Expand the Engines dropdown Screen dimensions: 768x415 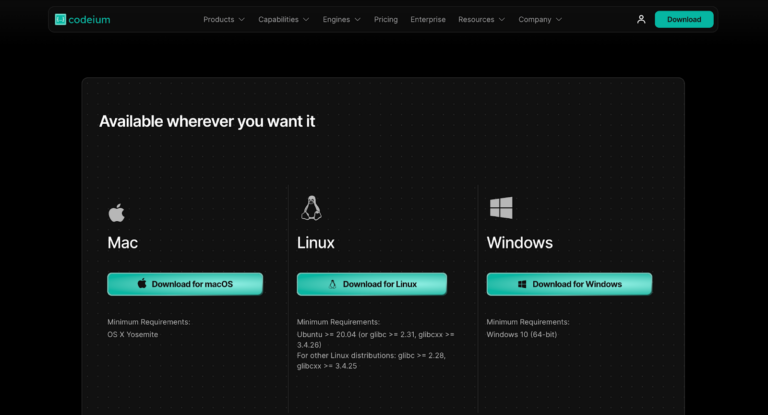341,19
